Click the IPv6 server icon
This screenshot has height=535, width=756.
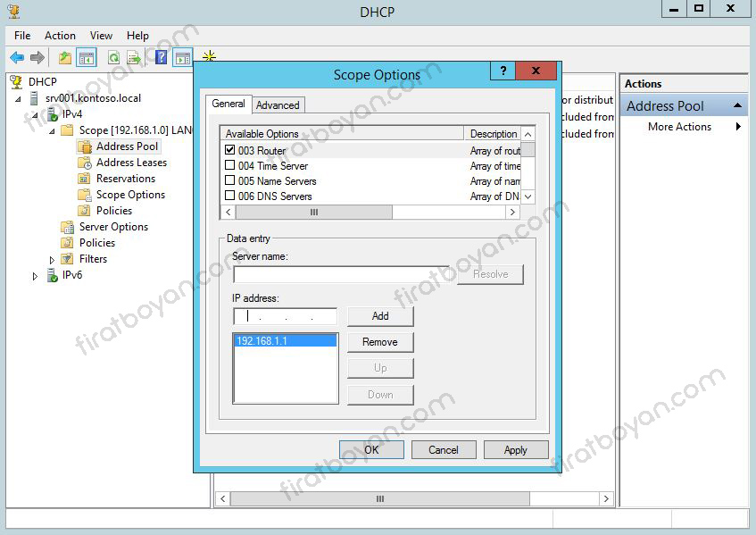(53, 275)
